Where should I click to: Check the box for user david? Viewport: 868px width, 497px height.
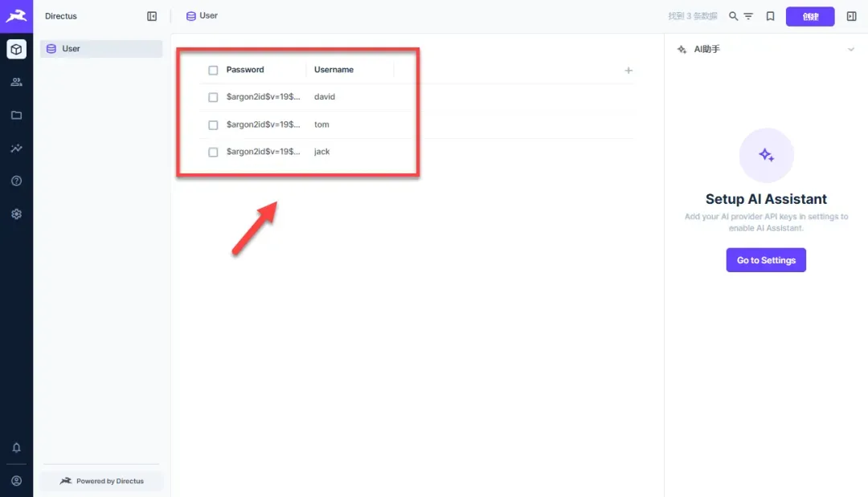point(213,97)
